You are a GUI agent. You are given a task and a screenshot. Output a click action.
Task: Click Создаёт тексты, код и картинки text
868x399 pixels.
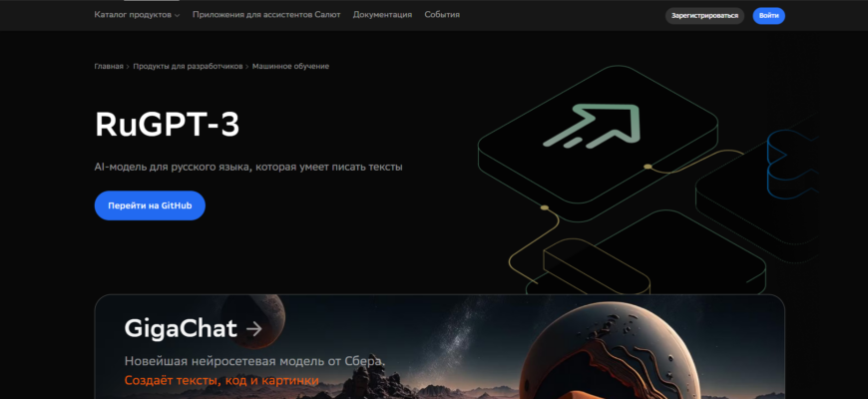tap(221, 381)
